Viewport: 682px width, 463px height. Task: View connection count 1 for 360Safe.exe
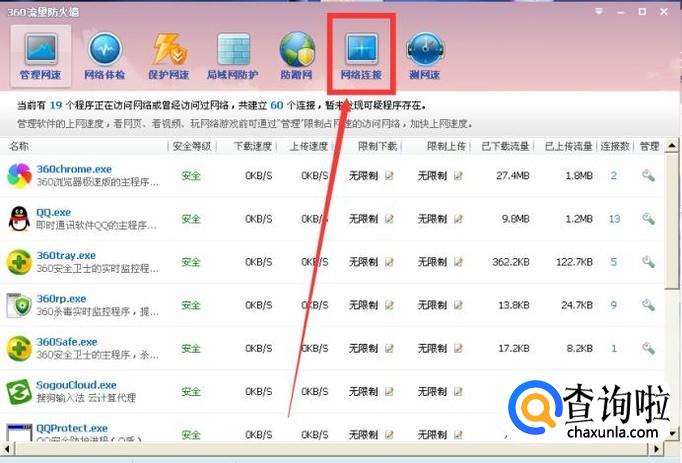[x=614, y=349]
